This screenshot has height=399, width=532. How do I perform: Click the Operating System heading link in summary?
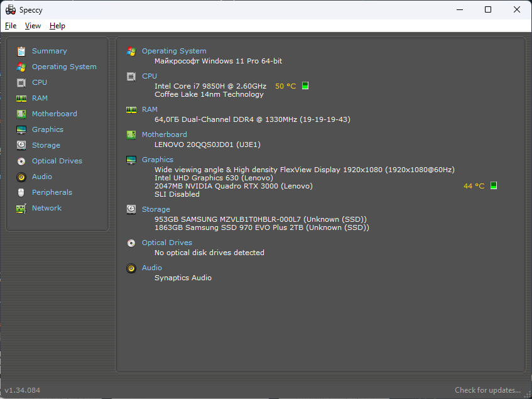tap(174, 51)
